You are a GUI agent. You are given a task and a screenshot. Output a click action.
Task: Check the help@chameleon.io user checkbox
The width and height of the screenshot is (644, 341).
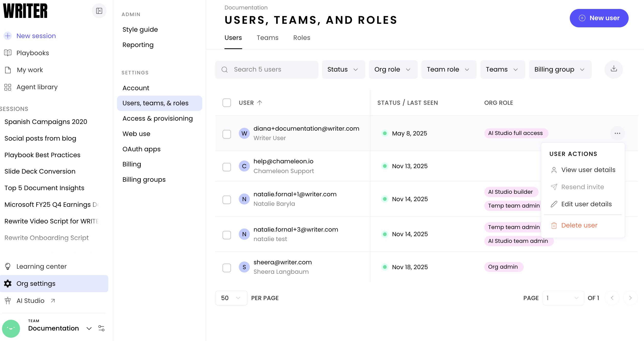227,167
